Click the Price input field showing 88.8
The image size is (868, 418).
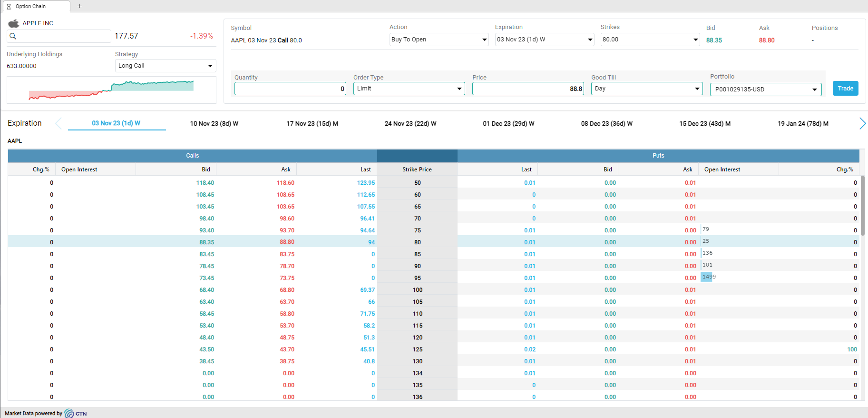click(528, 89)
